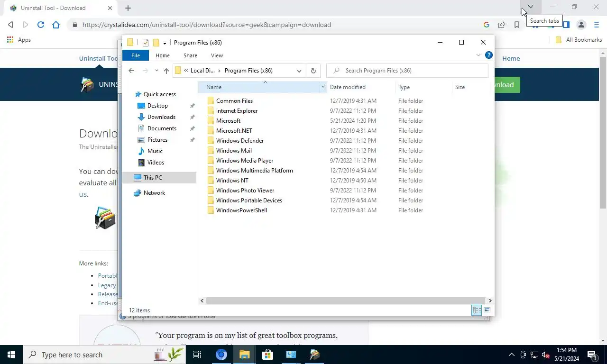The image size is (607, 364).
Task: Select the Microsoft.NET folder
Action: point(234,131)
